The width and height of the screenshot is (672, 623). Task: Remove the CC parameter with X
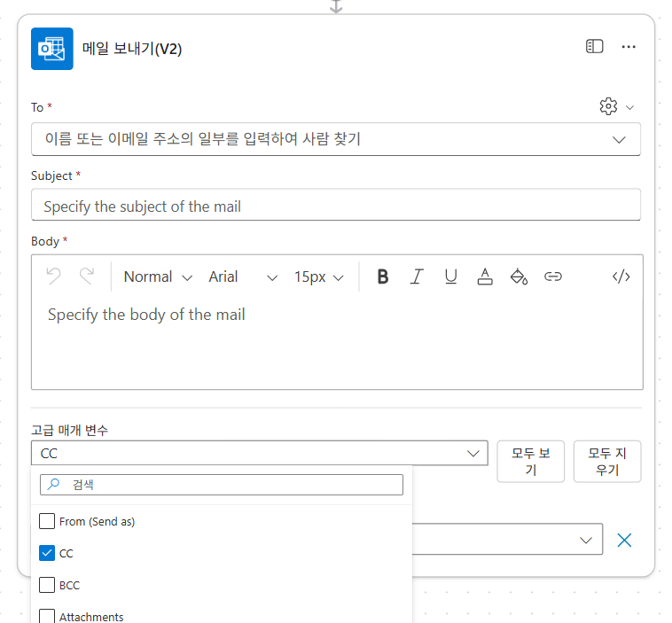(624, 541)
